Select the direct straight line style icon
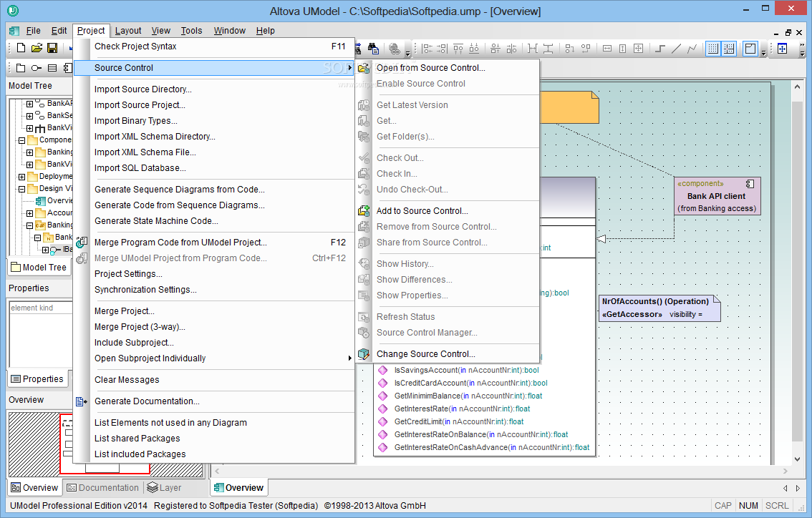This screenshot has width=812, height=518. pos(677,49)
